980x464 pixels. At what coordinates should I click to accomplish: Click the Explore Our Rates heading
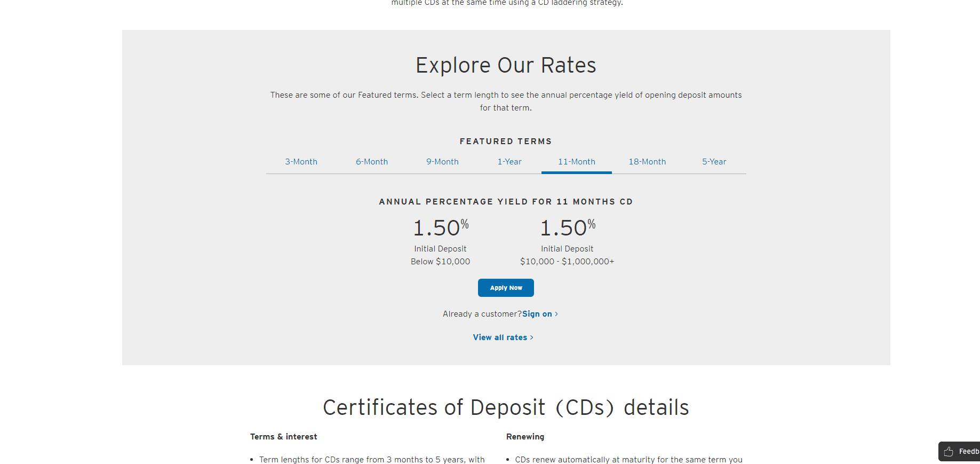pyautogui.click(x=506, y=65)
